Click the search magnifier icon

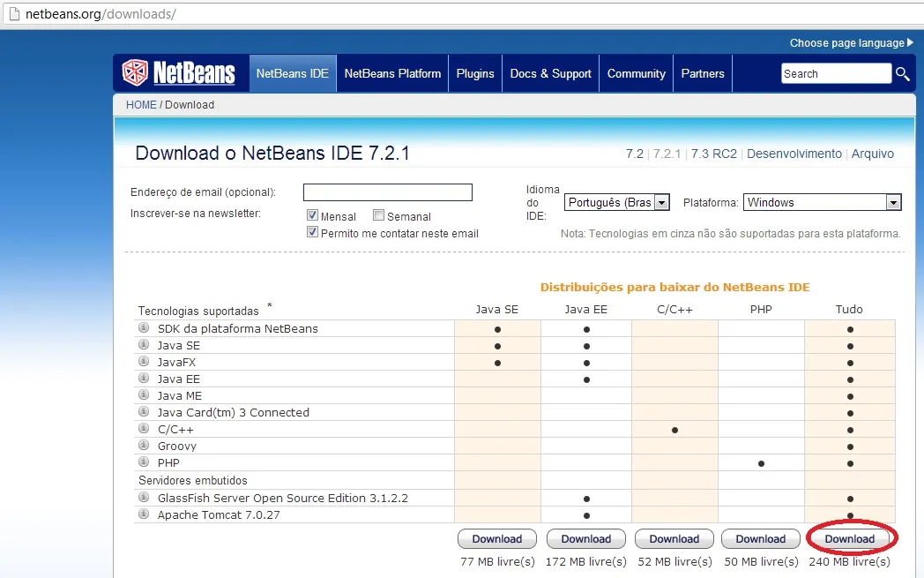point(902,74)
